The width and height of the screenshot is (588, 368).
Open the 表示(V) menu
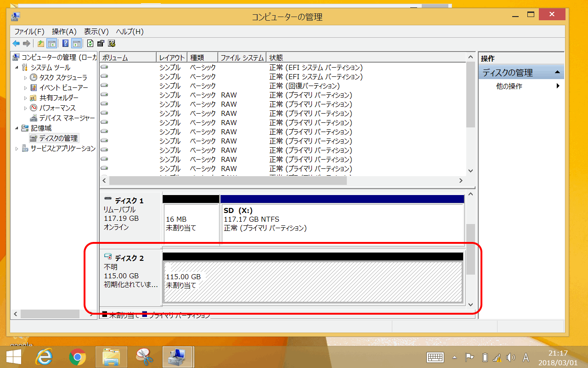tap(96, 31)
